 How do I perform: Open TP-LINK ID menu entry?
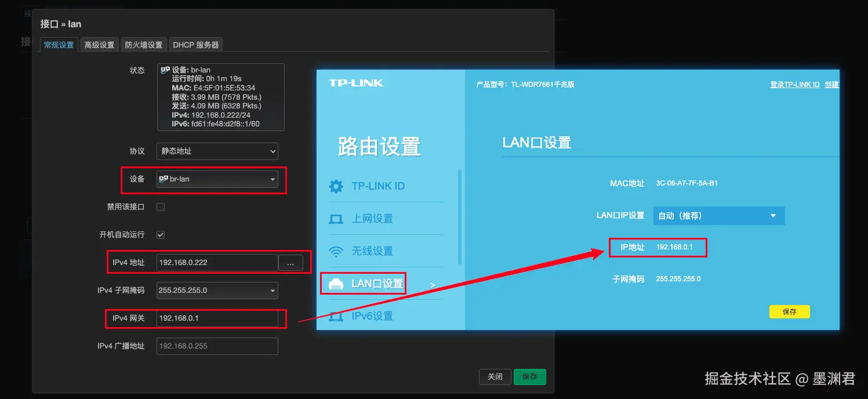click(x=378, y=186)
